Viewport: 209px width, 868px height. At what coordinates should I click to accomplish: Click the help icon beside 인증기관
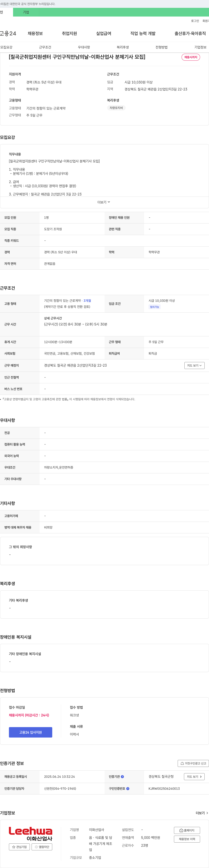click(x=122, y=777)
